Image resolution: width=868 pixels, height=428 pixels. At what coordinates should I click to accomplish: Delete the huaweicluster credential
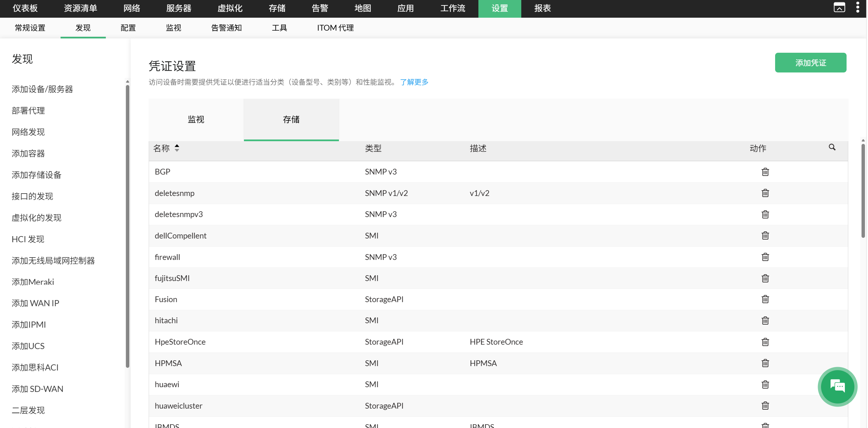765,406
